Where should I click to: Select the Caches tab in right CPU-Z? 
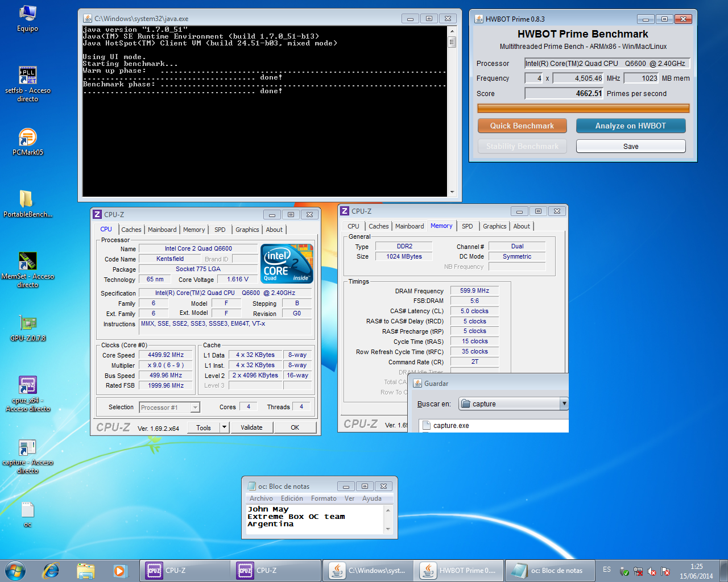(379, 226)
